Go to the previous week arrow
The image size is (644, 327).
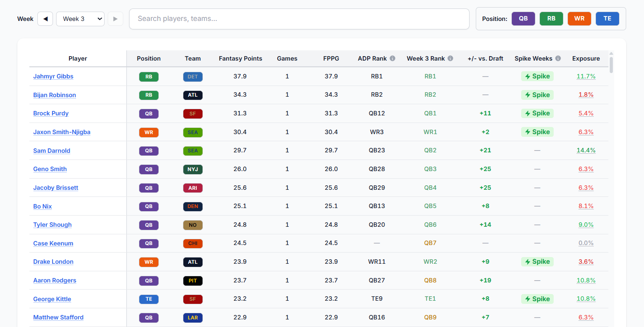click(45, 19)
